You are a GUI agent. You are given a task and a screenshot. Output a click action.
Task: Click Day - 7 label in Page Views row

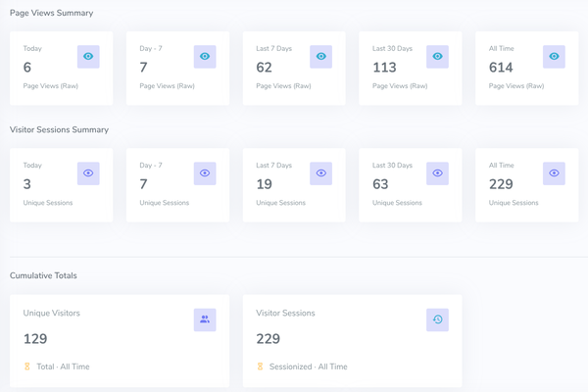(x=151, y=49)
